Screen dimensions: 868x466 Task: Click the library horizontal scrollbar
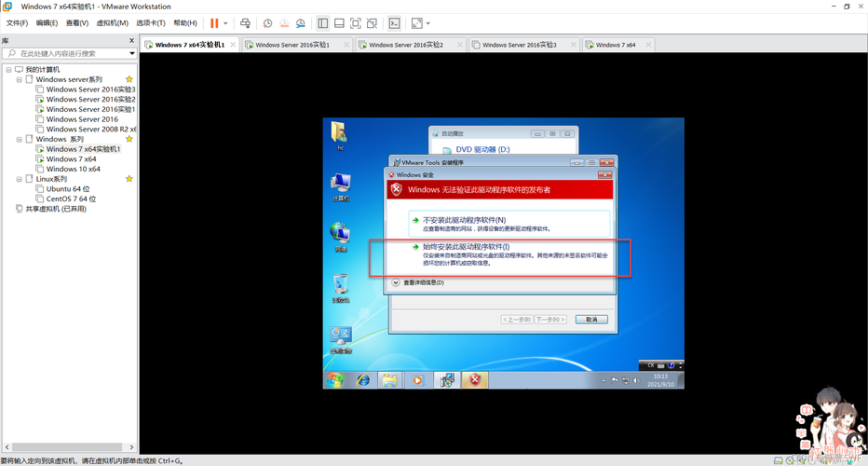click(67, 446)
